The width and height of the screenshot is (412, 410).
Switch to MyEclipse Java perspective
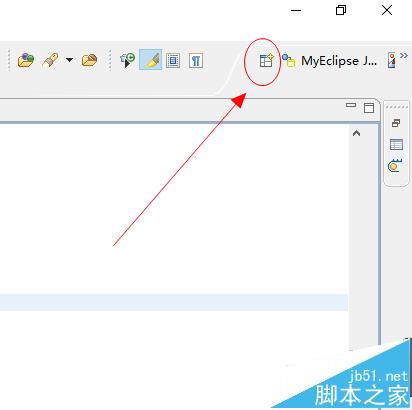click(329, 61)
